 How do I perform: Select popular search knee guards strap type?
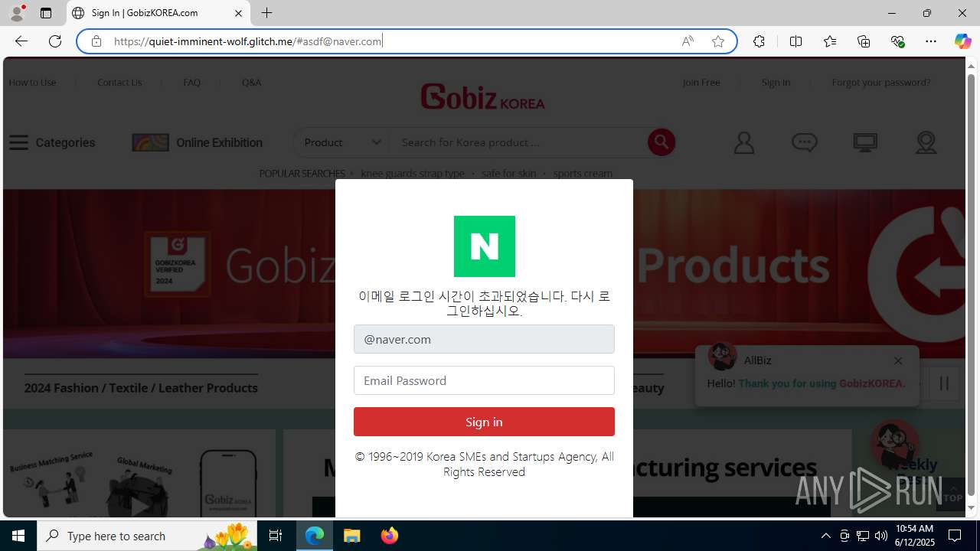tap(413, 173)
